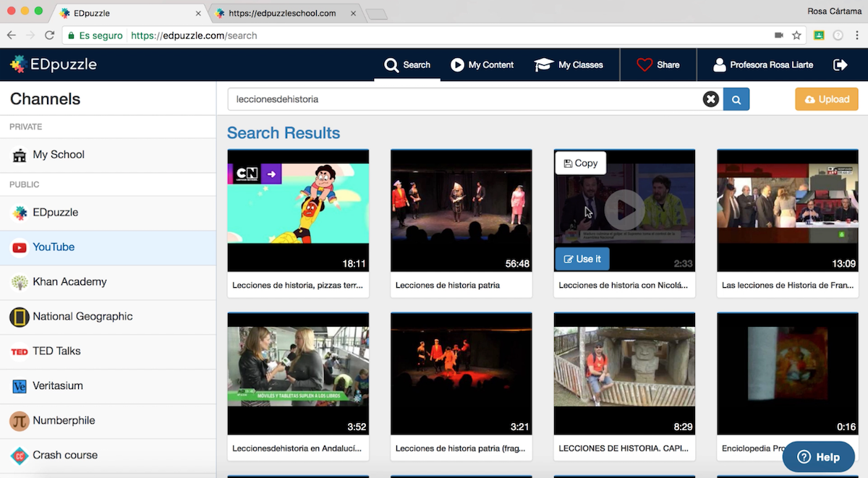Screen dimensions: 868x478
Task: Bookmark this page with the star icon
Action: (x=796, y=35)
